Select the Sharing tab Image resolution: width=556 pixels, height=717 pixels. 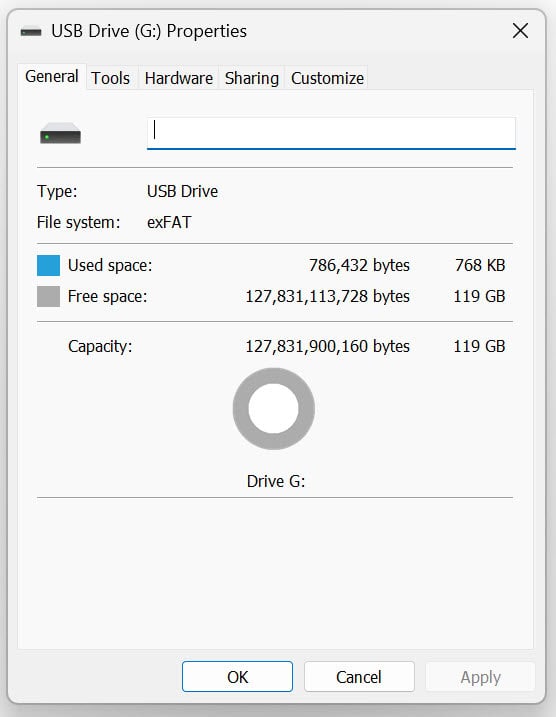251,78
